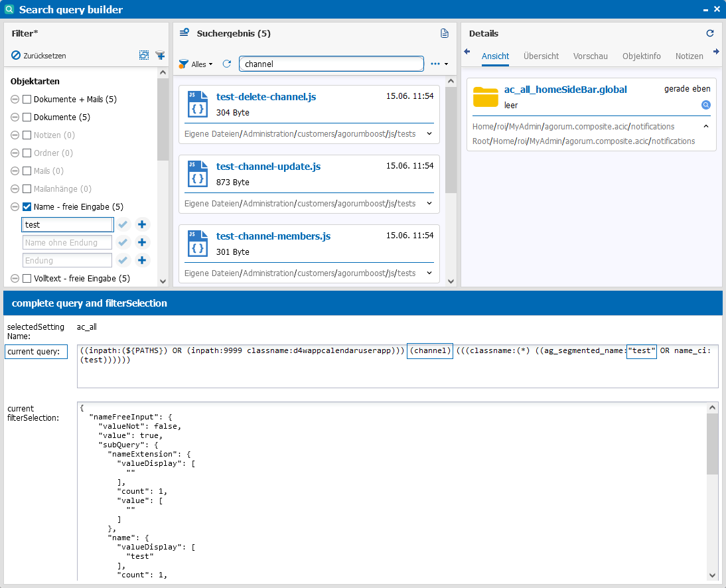
Task: Open test-channel-members.js result link
Action: pos(273,236)
